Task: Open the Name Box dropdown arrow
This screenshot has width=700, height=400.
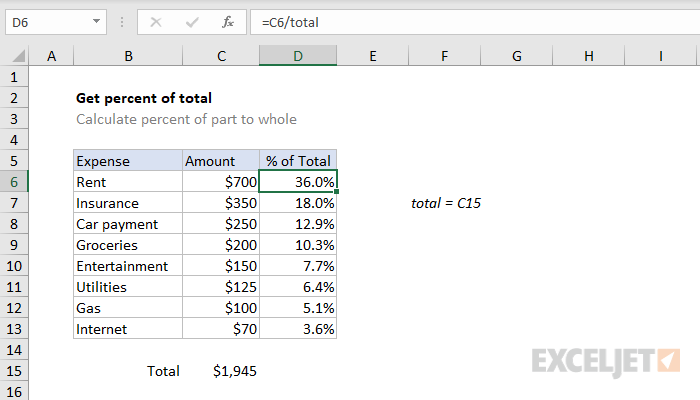Action: [x=95, y=21]
